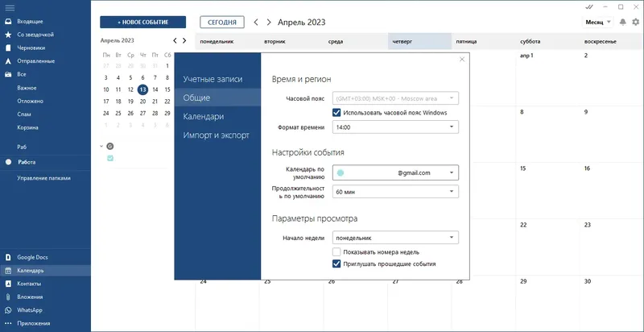The image size is (644, 332).
Task: Select day 13 in mini calendar
Action: click(x=143, y=89)
